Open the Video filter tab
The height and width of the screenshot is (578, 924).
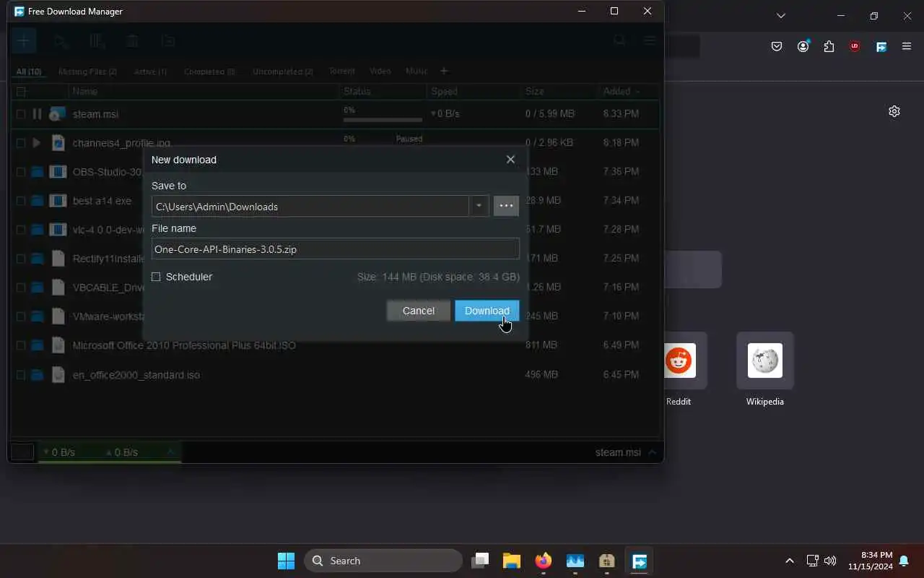point(380,72)
